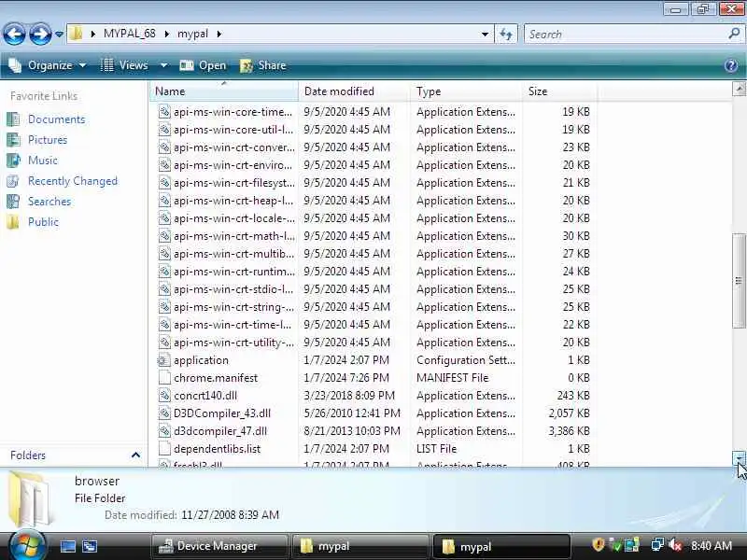Viewport: 747px width, 560px height.
Task: Click the icon of application settings file
Action: point(164,360)
